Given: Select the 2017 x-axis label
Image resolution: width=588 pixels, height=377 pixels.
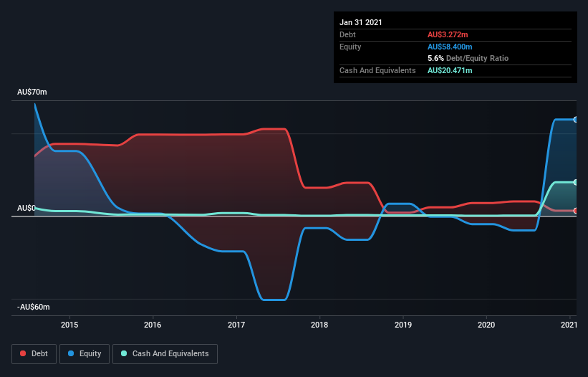Looking at the screenshot, I should [236, 325].
